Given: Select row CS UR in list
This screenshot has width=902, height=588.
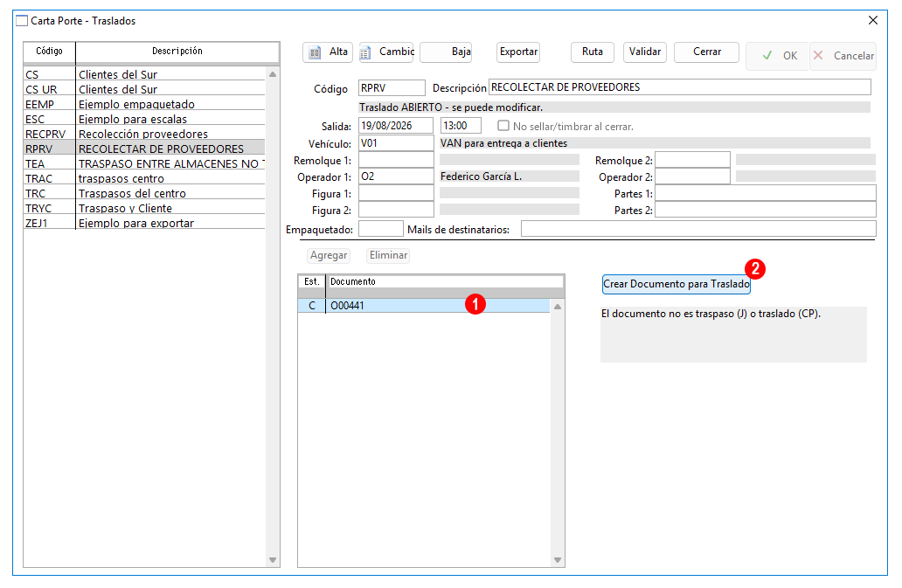Looking at the screenshot, I should [144, 89].
